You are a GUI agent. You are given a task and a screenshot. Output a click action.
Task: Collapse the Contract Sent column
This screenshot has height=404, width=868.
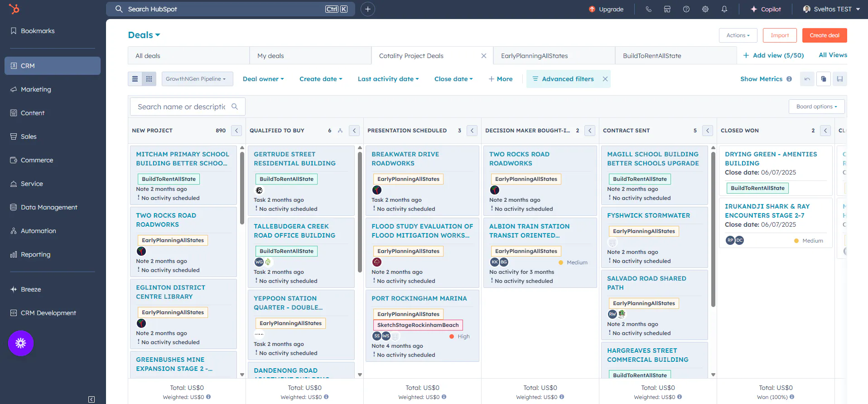[x=708, y=131]
